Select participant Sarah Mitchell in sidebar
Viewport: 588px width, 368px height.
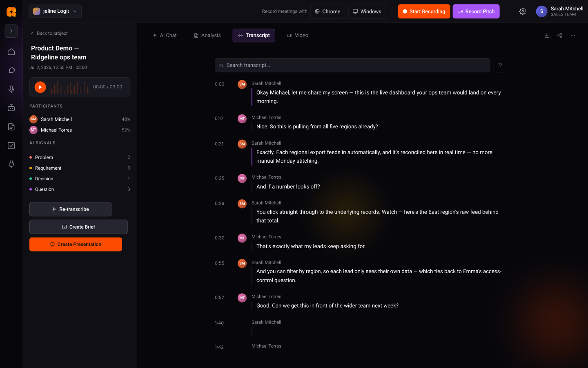click(80, 119)
